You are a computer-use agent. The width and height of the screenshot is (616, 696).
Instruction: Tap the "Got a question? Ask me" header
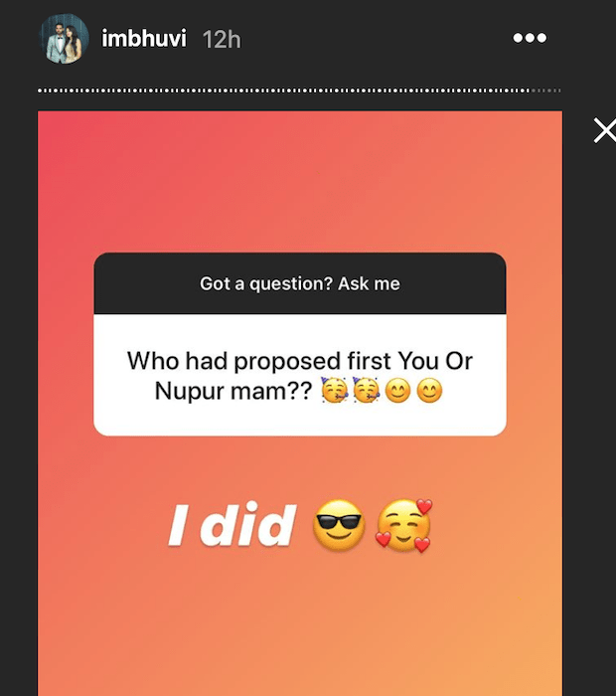pos(300,283)
